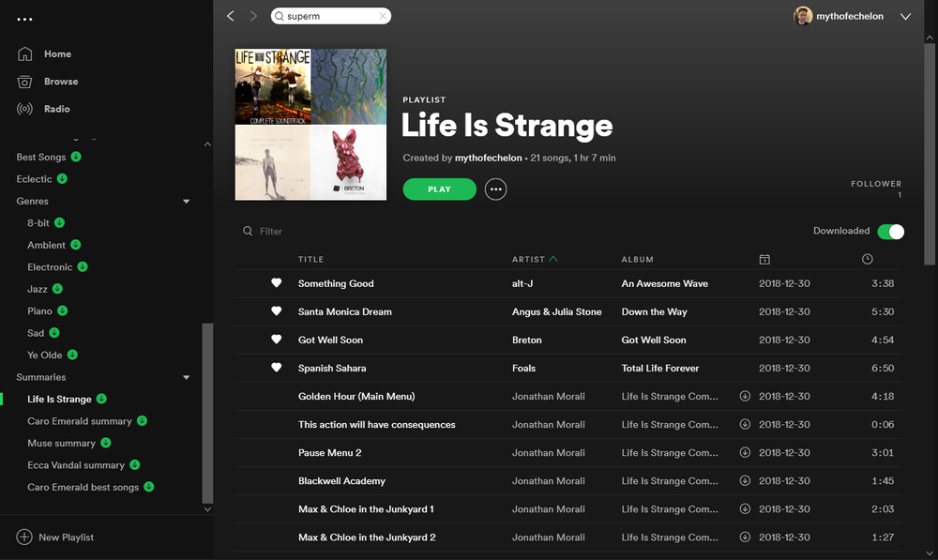Open the user account dropdown arrow
This screenshot has width=938, height=560.
(x=906, y=17)
